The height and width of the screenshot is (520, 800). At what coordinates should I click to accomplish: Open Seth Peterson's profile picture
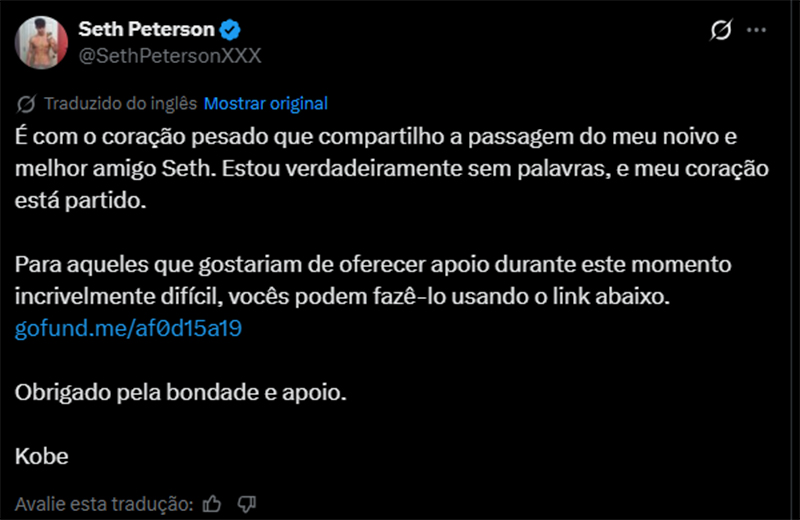coord(41,44)
